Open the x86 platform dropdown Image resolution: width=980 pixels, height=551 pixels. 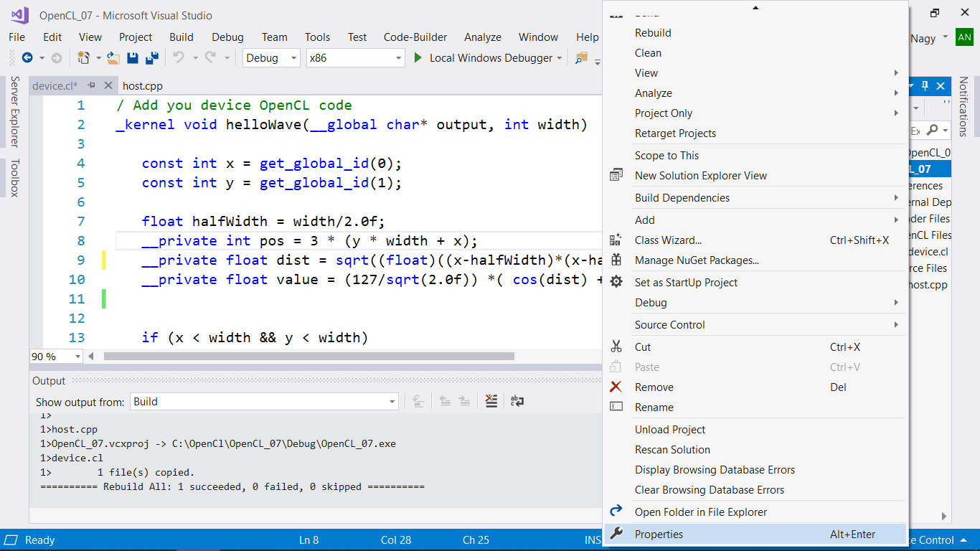click(x=356, y=58)
